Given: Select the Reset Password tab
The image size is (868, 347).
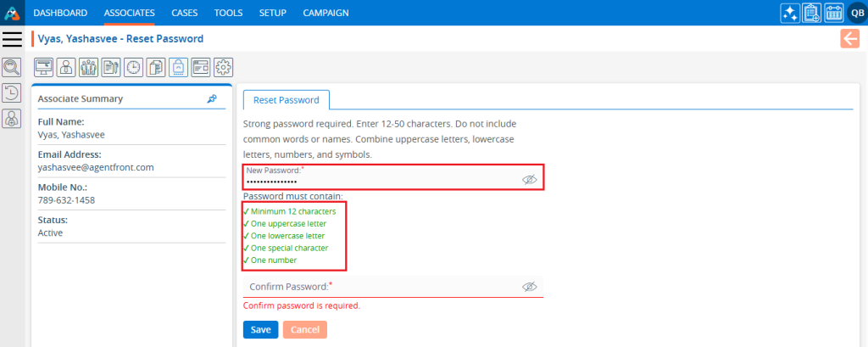Looking at the screenshot, I should 287,99.
